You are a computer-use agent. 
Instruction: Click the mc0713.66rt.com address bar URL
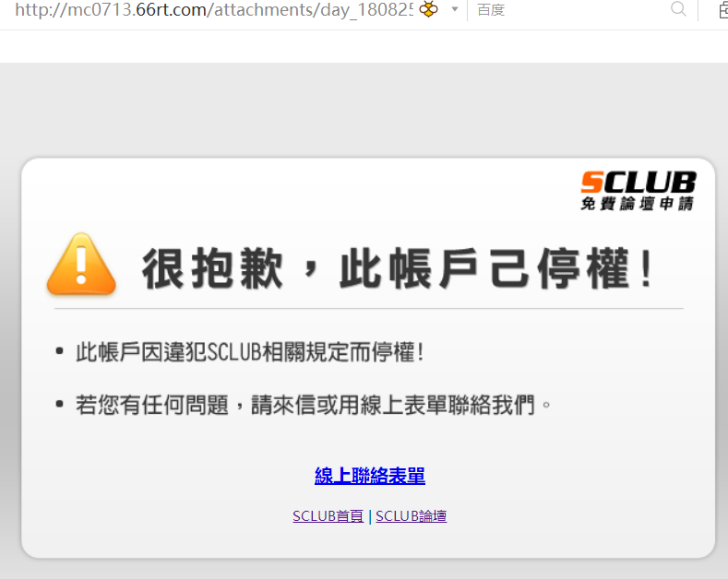pyautogui.click(x=213, y=10)
